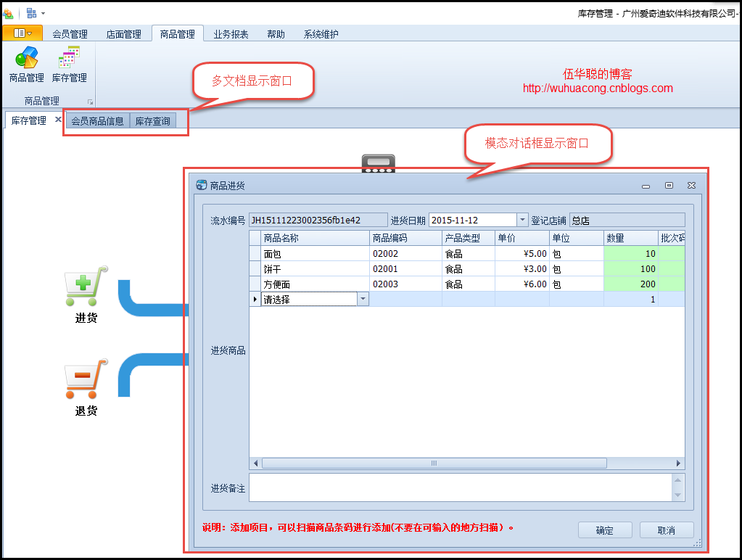Screen dimensions: 742x560
Task: Click the 登记店铺 field
Action: point(627,220)
